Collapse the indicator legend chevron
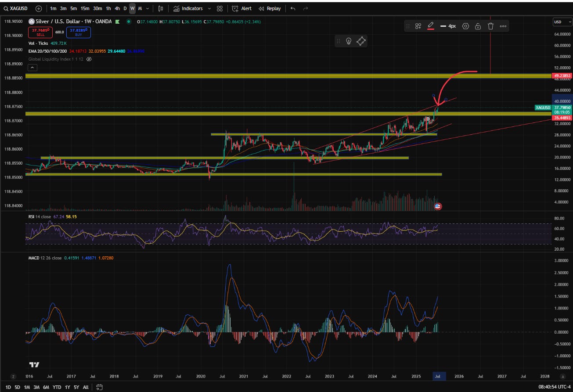The width and height of the screenshot is (573, 392). [x=32, y=68]
